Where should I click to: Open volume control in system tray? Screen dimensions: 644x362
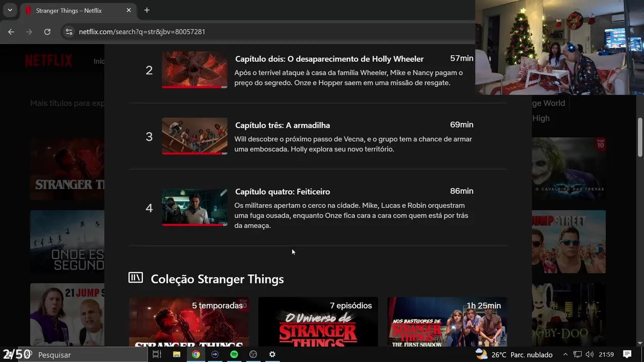589,354
